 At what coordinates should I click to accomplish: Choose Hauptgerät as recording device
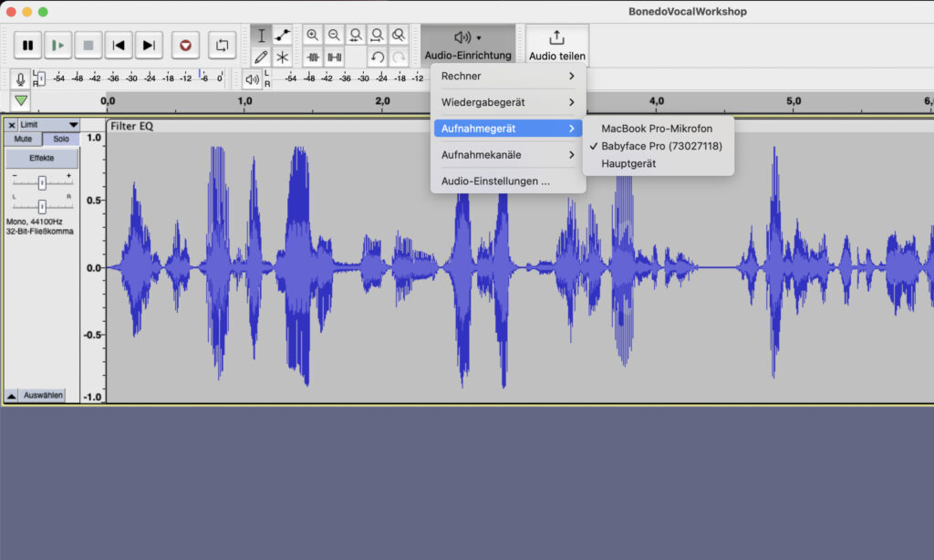pos(658,164)
